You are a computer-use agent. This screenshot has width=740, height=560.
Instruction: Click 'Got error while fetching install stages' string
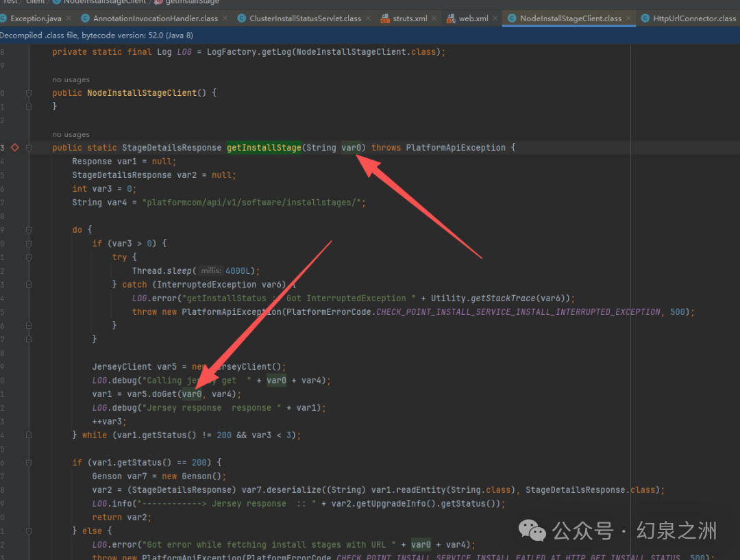click(x=269, y=544)
